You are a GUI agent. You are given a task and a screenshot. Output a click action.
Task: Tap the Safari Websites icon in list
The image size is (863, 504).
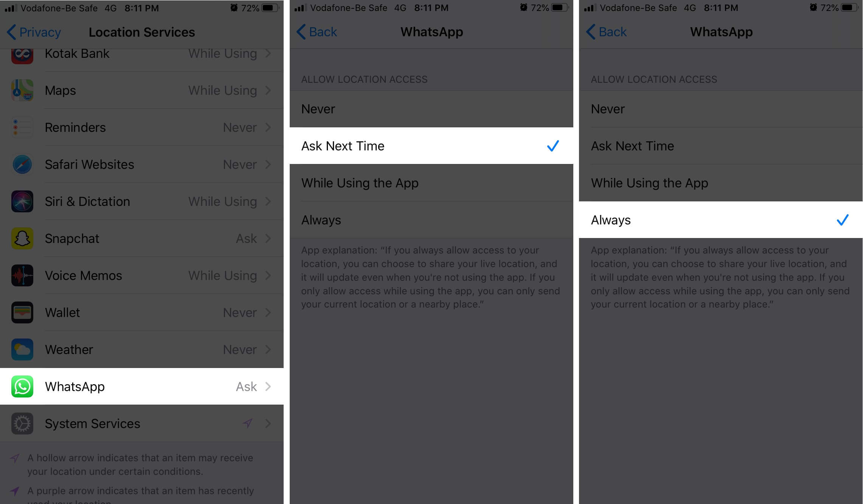click(x=22, y=164)
